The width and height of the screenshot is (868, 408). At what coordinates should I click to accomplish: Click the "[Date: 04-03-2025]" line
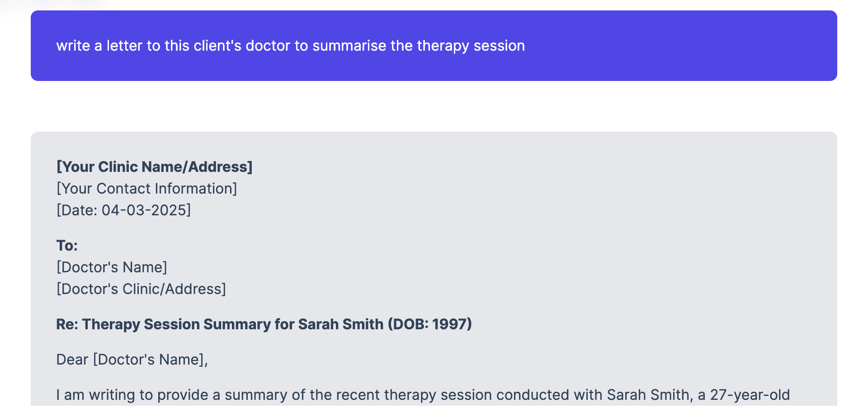(123, 210)
